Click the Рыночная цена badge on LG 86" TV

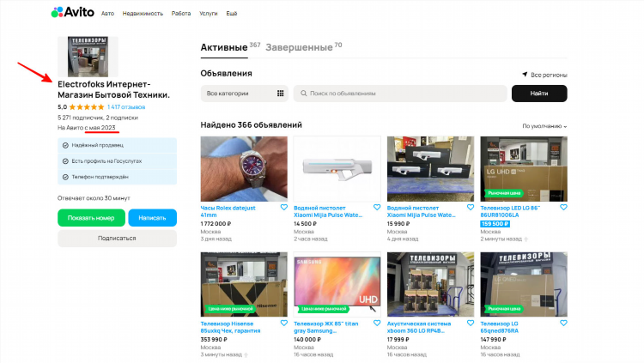tap(504, 192)
